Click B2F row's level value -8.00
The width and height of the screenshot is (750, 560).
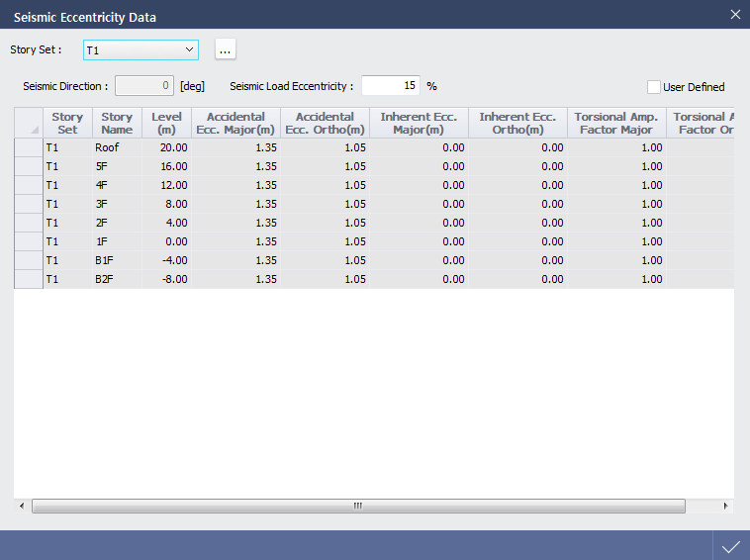[x=166, y=279]
